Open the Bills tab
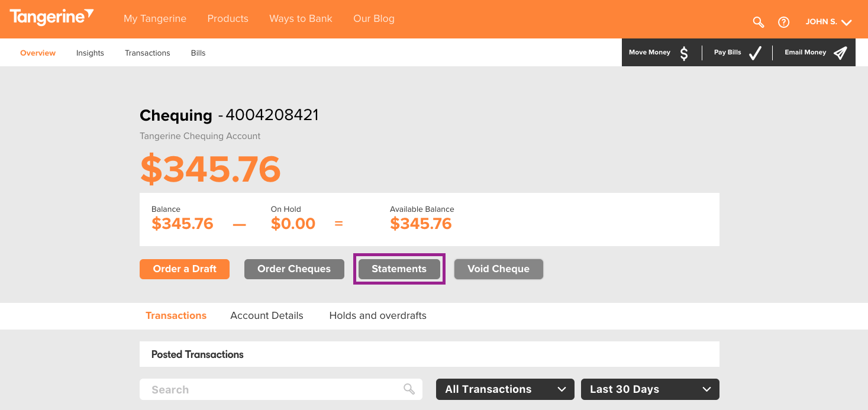Viewport: 868px width, 410px height. [x=198, y=53]
